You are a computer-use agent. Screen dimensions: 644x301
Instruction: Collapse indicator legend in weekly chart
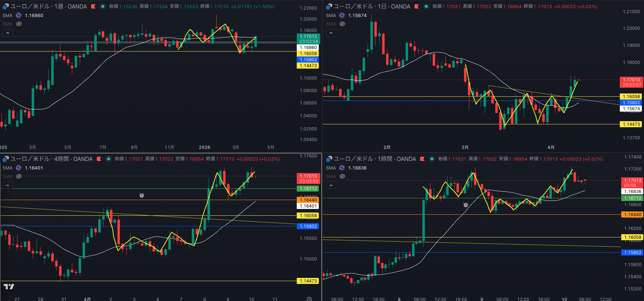[x=7, y=33]
